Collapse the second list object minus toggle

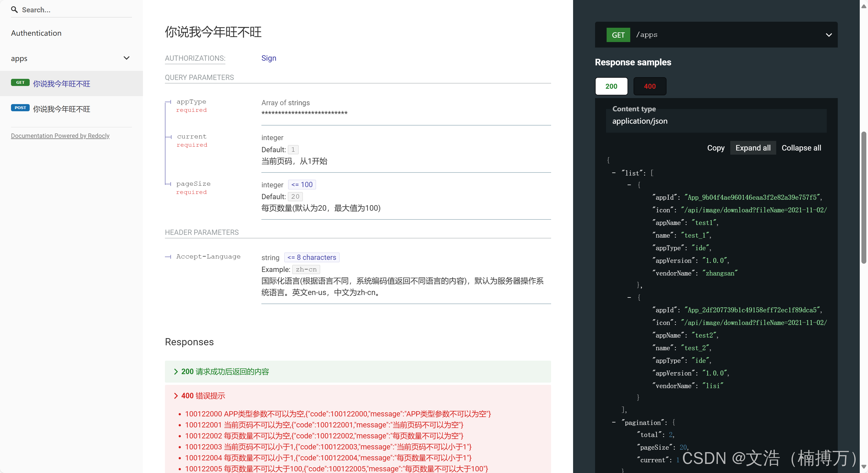pyautogui.click(x=629, y=297)
